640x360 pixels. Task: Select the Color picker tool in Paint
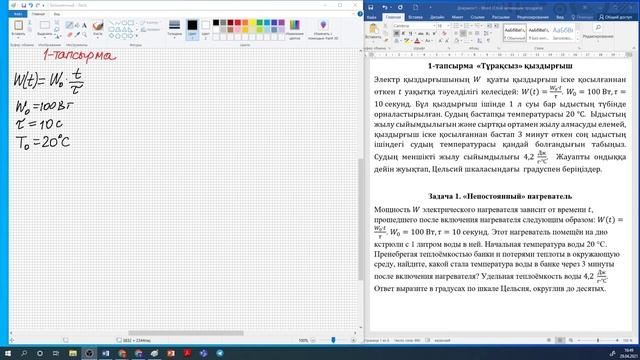tap(77, 35)
